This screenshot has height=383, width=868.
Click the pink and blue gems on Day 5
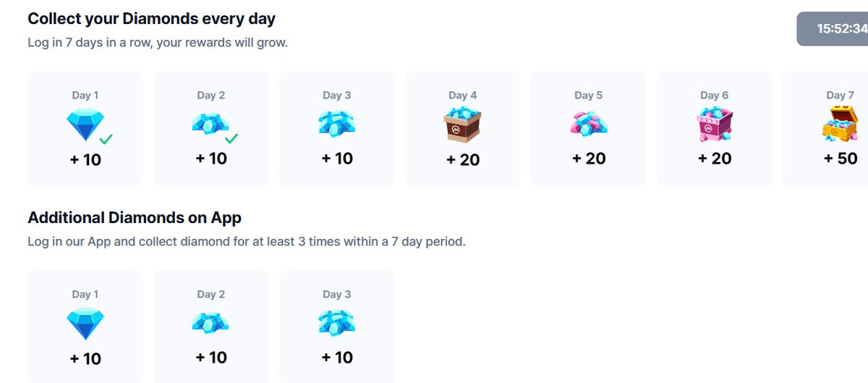[588, 124]
